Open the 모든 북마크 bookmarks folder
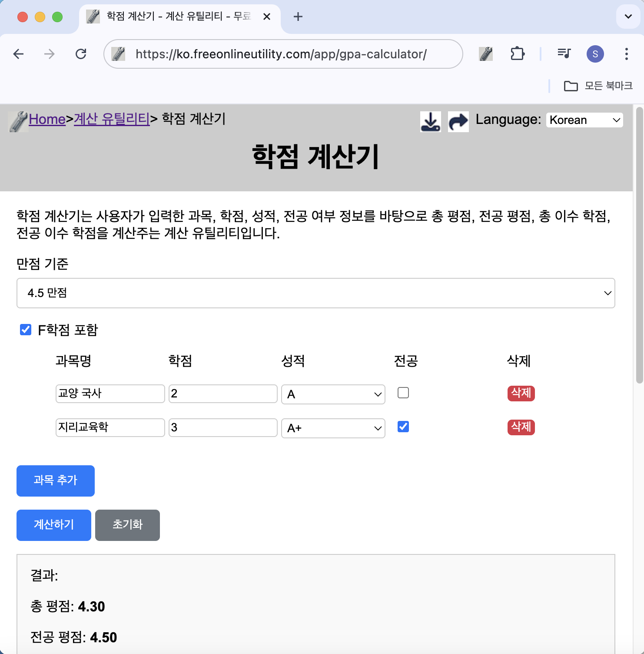Viewport: 644px width, 654px height. [x=598, y=86]
